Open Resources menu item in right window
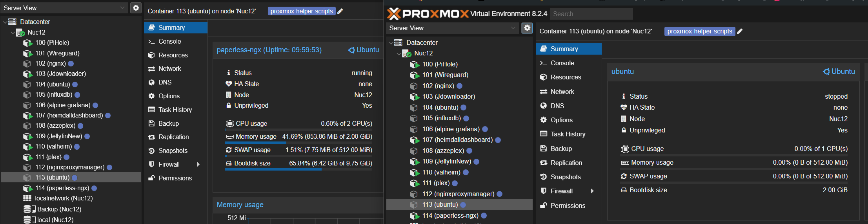This screenshot has height=224, width=868. (x=569, y=77)
